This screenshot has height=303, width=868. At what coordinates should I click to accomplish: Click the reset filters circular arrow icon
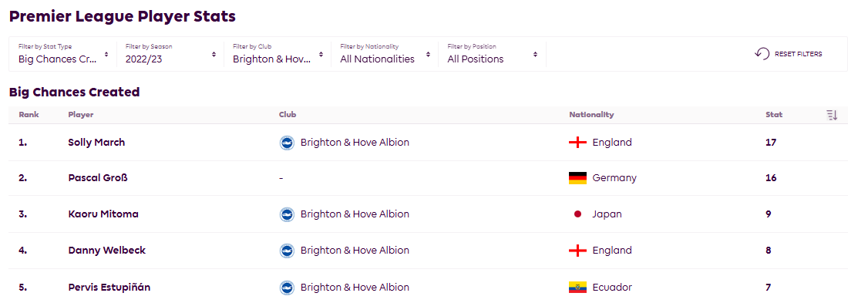[x=762, y=54]
